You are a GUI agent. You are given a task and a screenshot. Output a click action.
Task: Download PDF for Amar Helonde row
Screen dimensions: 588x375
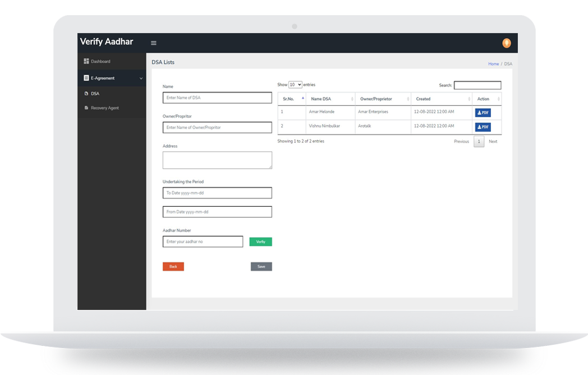[483, 113]
